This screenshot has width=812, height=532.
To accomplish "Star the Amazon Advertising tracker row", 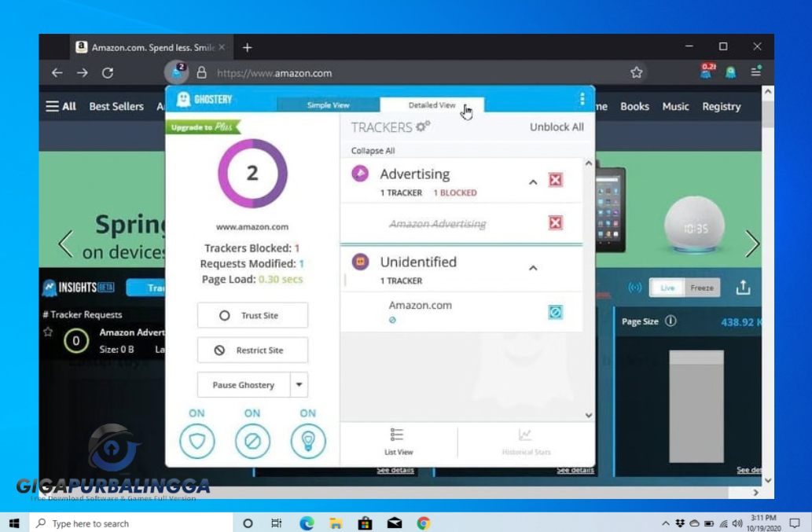I will (x=48, y=332).
